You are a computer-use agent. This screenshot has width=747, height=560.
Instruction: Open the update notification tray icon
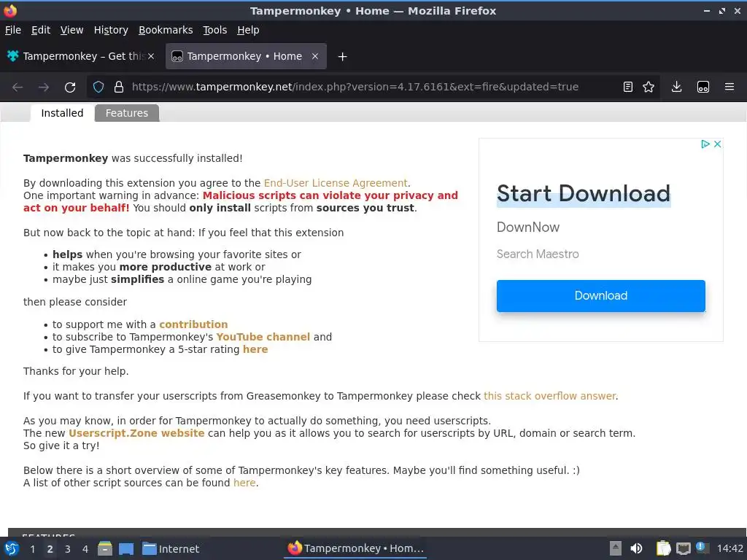pos(701,547)
